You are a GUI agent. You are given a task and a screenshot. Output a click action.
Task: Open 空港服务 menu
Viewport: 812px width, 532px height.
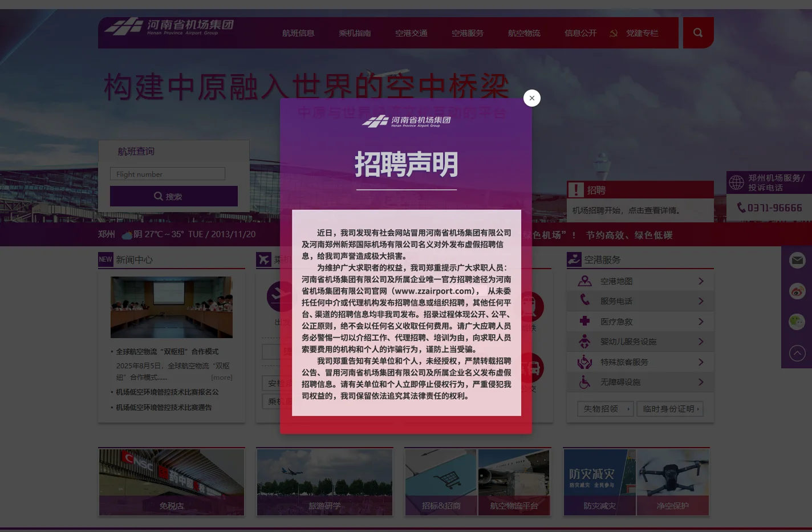tap(468, 33)
